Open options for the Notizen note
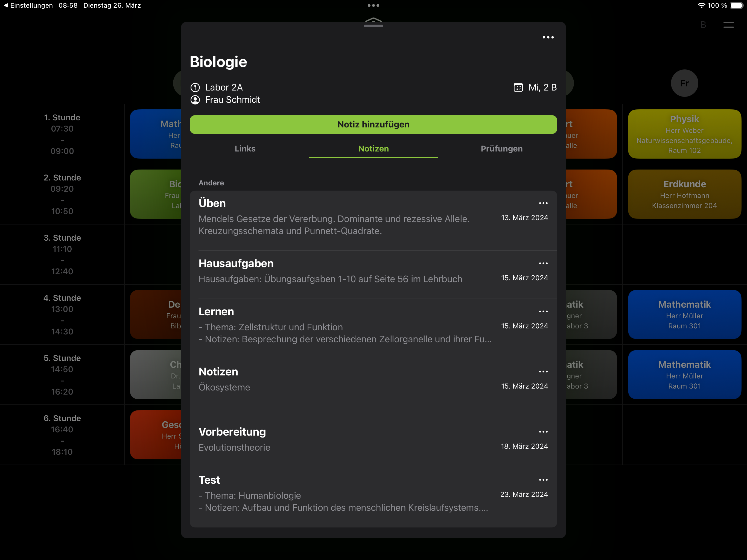The image size is (747, 560). point(543,372)
